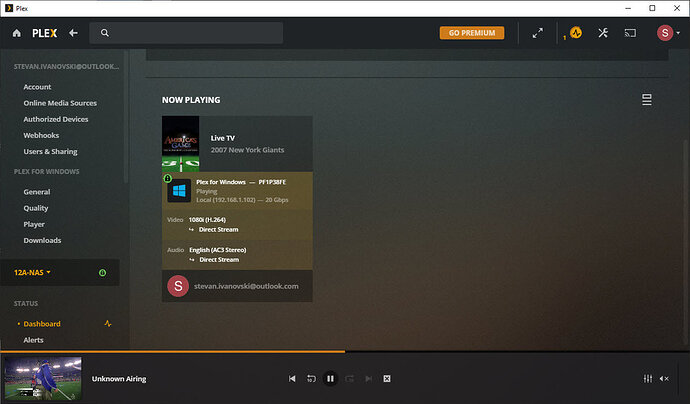Viewport: 690px width, 404px height.
Task: Expand the 12A-NAS server dropdown
Action: point(32,272)
